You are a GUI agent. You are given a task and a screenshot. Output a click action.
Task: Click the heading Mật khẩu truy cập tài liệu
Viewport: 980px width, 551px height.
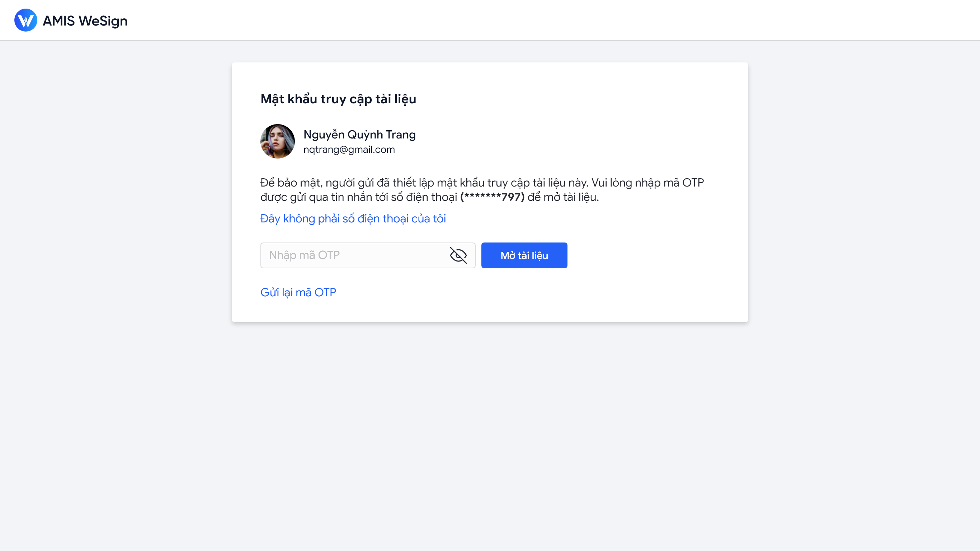coord(338,99)
